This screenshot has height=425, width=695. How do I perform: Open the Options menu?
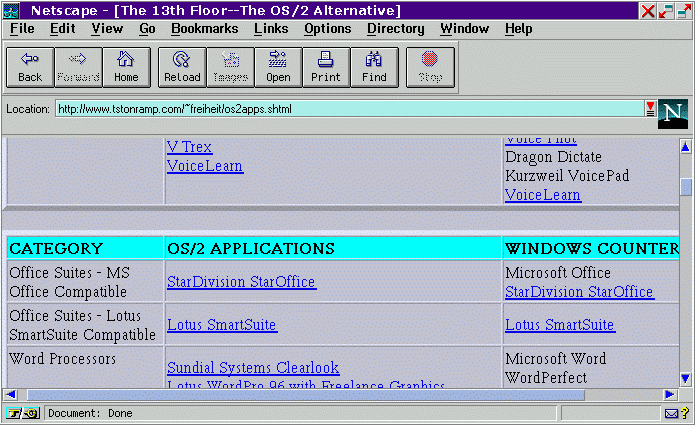point(328,29)
